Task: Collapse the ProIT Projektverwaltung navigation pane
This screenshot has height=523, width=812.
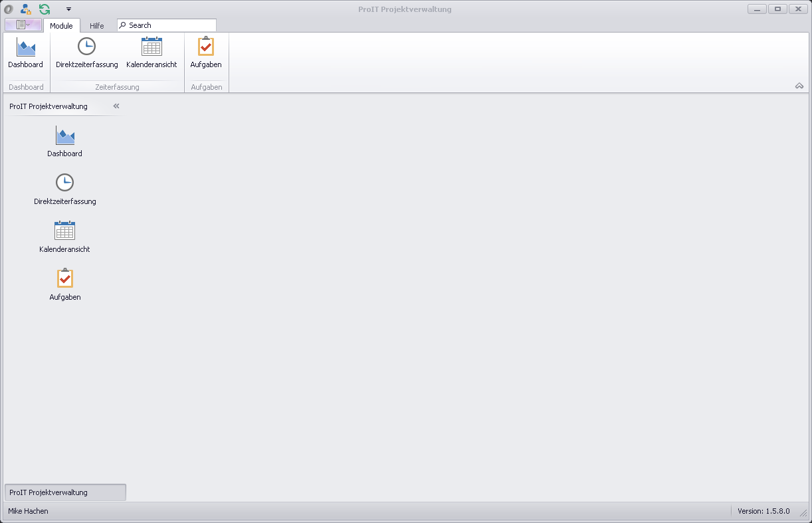Action: [x=116, y=106]
